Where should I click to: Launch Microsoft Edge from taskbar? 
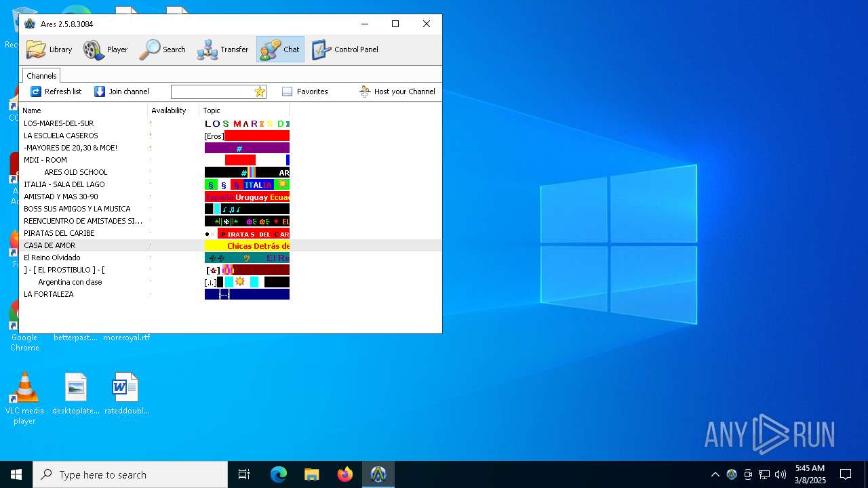[x=279, y=474]
